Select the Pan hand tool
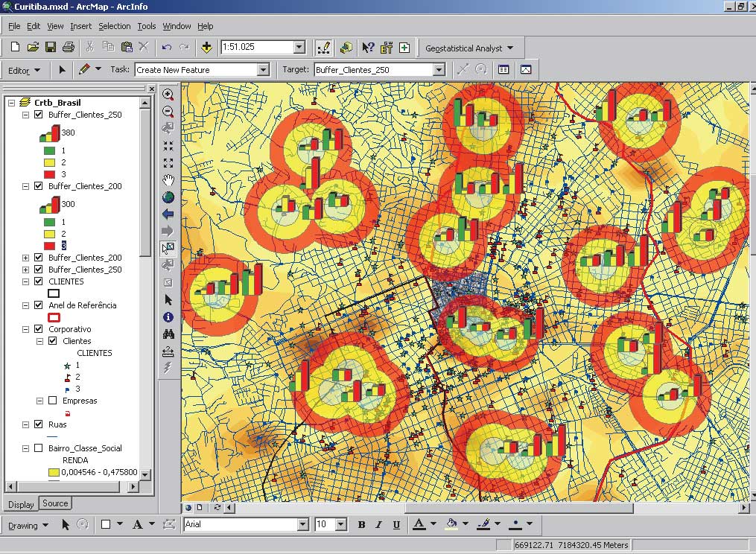The width and height of the screenshot is (756, 554). (168, 180)
